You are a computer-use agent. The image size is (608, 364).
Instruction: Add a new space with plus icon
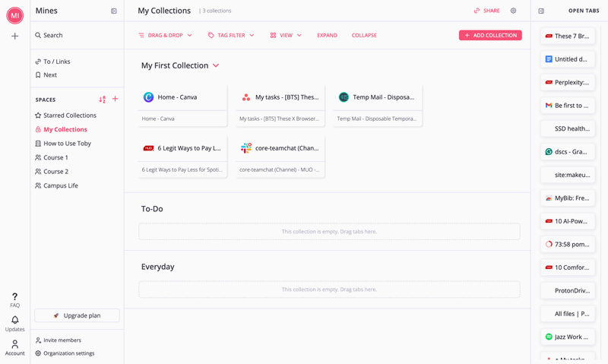pyautogui.click(x=116, y=99)
